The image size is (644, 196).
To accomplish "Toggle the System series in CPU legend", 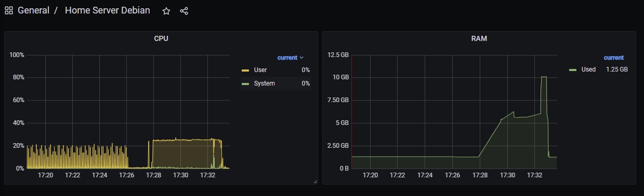I will tap(264, 83).
